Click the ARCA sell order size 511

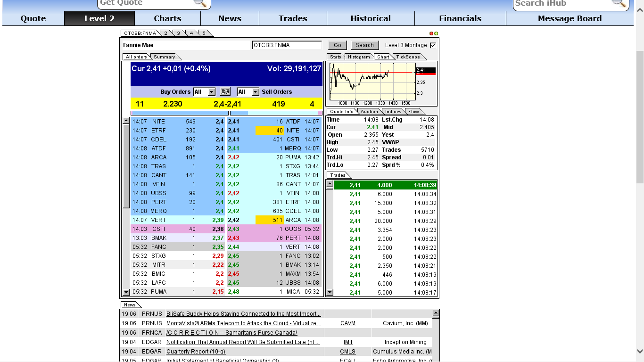pos(269,220)
